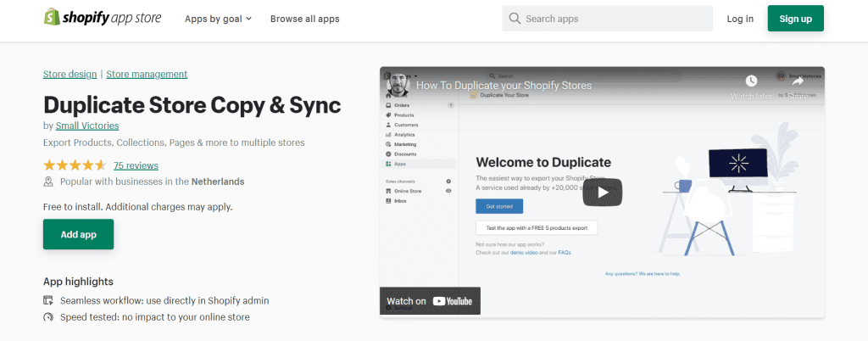Screen dimensions: 868x341
Task: Click 'Export Products, Collections, Pages & more' tagline
Action: click(x=174, y=143)
